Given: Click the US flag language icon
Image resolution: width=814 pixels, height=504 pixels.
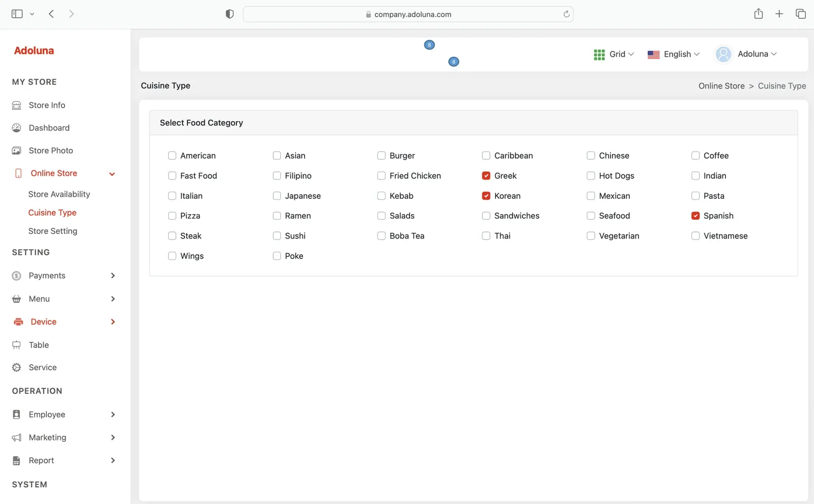Looking at the screenshot, I should click(654, 54).
